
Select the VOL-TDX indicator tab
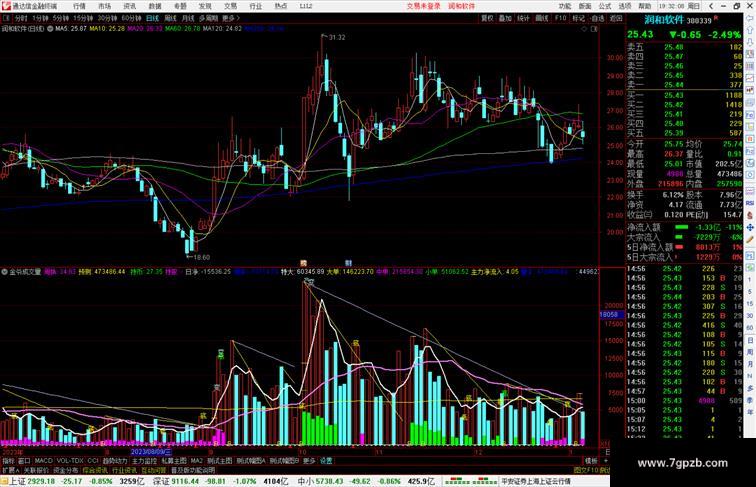click(70, 461)
